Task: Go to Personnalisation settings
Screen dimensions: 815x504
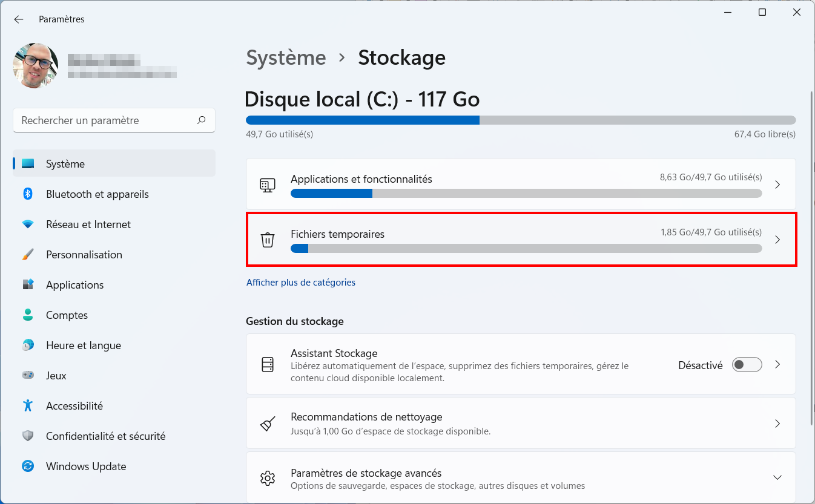Action: point(114,255)
